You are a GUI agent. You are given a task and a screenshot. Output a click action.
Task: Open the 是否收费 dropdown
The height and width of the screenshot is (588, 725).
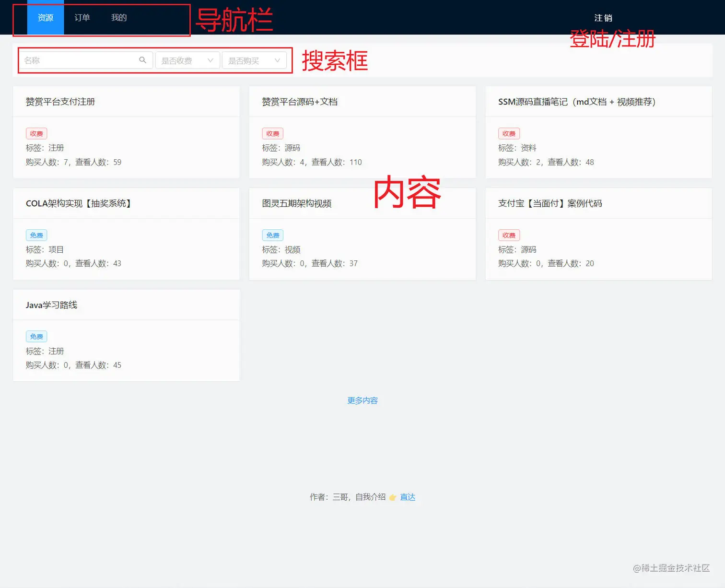click(187, 60)
